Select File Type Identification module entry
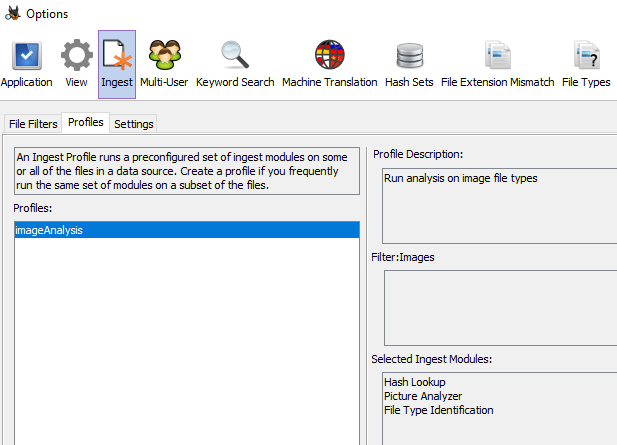Viewport: 617px width, 445px height. tap(439, 410)
